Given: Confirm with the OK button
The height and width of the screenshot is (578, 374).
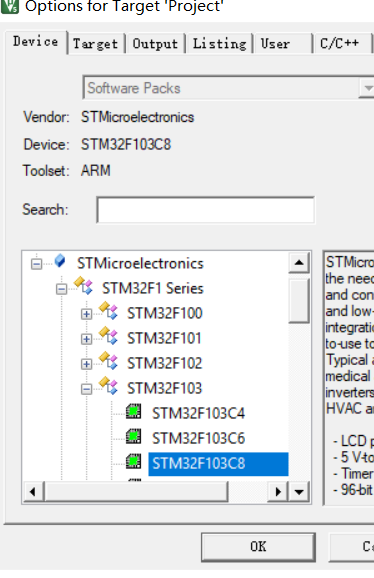Looking at the screenshot, I should point(258,547).
